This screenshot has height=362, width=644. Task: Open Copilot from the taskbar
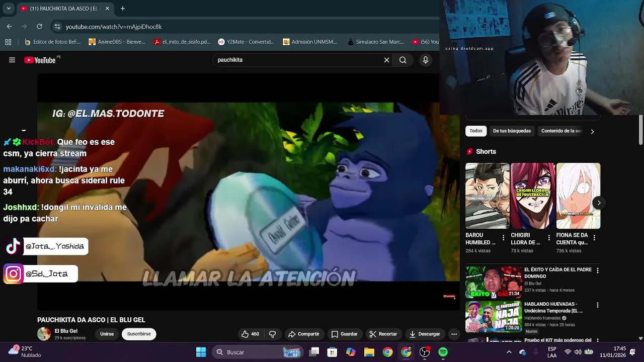pos(351,352)
